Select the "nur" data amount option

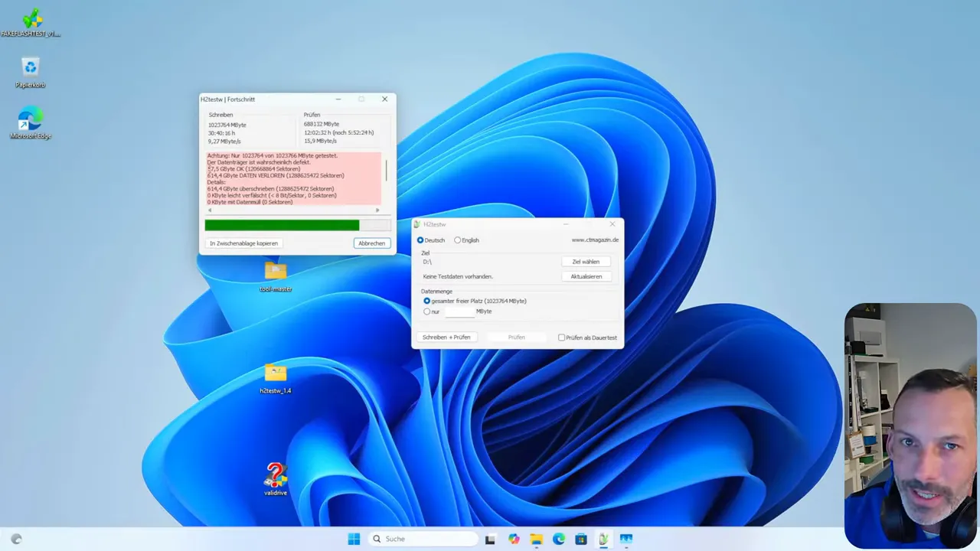pyautogui.click(x=427, y=311)
